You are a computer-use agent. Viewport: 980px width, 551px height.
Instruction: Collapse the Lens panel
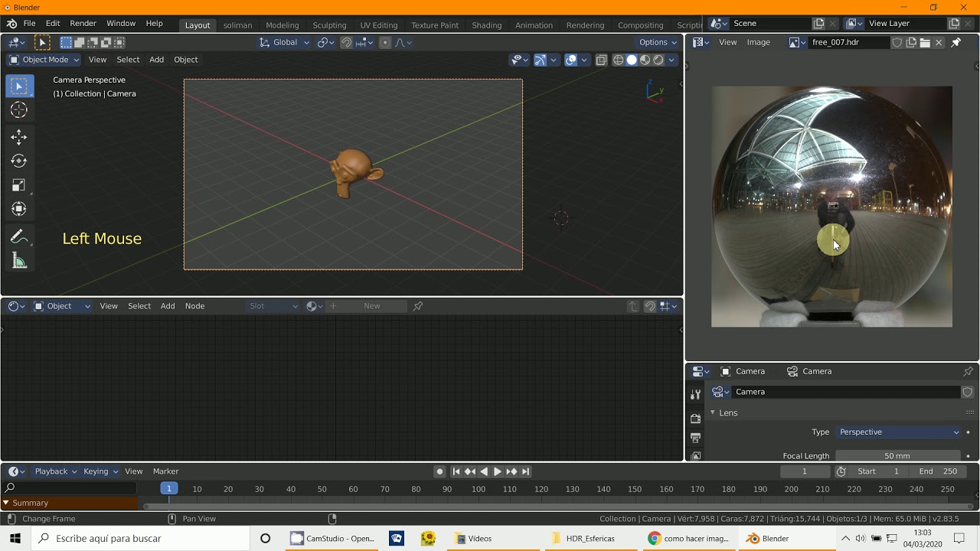pyautogui.click(x=713, y=412)
